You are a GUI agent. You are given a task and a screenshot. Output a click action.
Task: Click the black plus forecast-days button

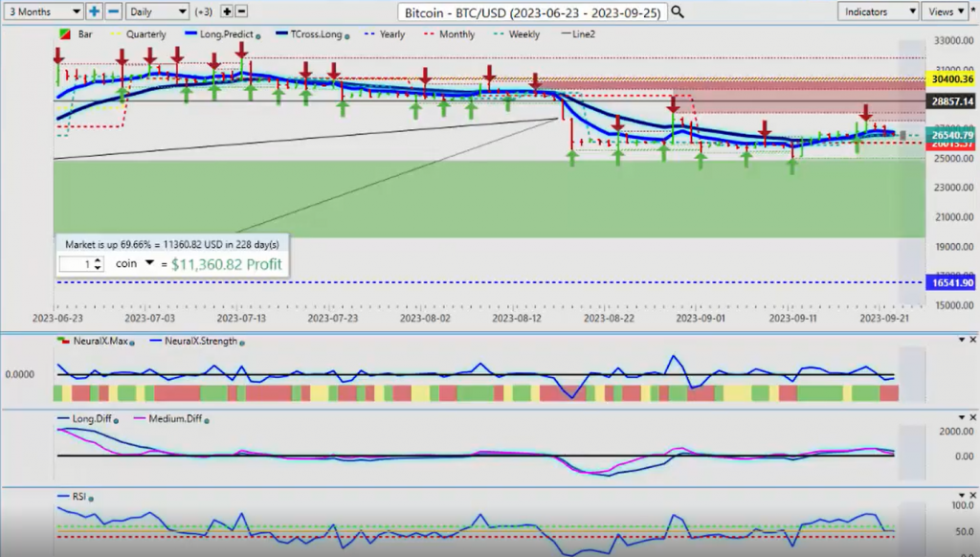coord(227,11)
